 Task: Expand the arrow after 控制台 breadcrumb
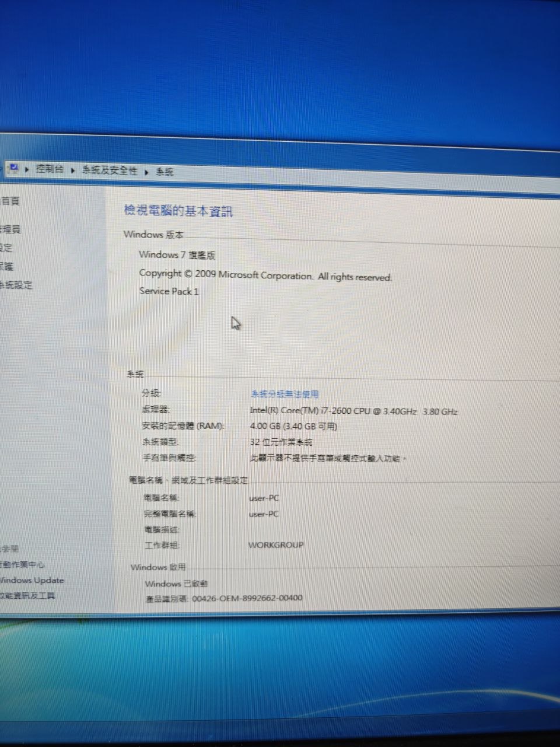click(x=73, y=170)
